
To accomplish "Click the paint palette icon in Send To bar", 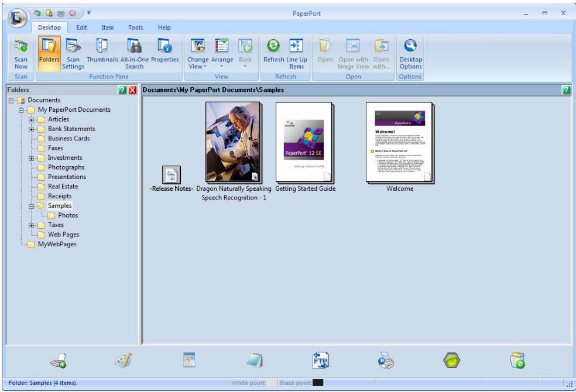I will point(124,361).
